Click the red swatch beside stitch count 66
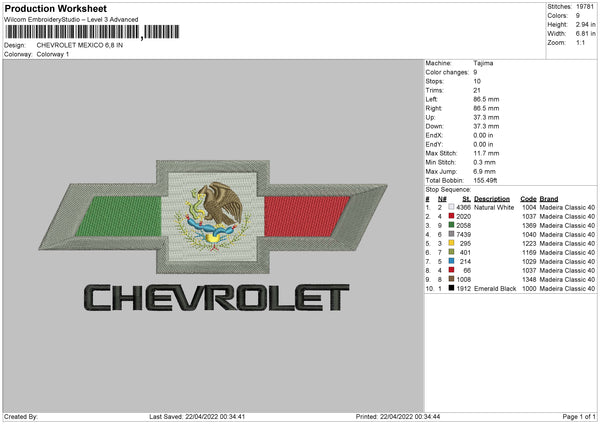Image resolution: width=600 pixels, height=424 pixels. 452,270
